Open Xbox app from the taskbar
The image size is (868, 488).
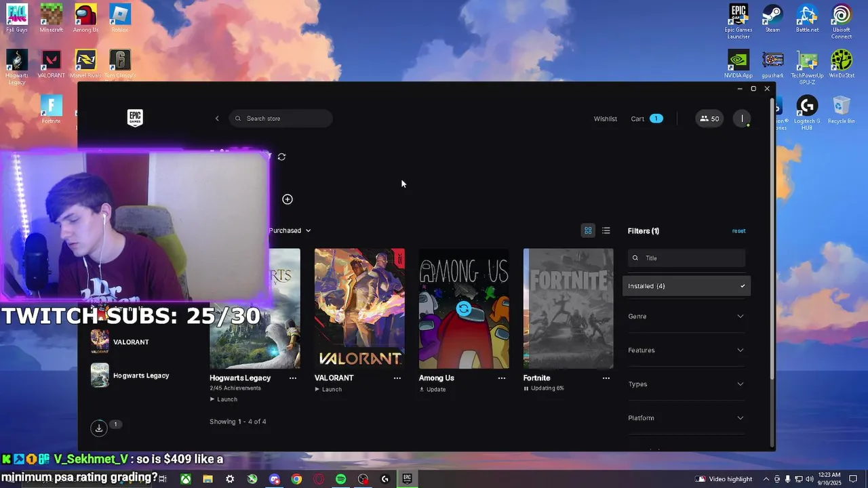click(185, 479)
